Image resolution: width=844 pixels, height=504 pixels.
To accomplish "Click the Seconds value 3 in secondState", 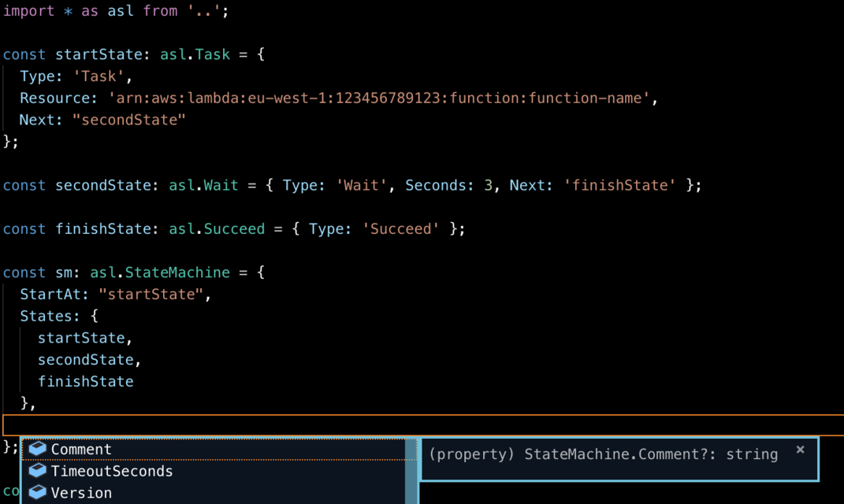I will point(487,185).
